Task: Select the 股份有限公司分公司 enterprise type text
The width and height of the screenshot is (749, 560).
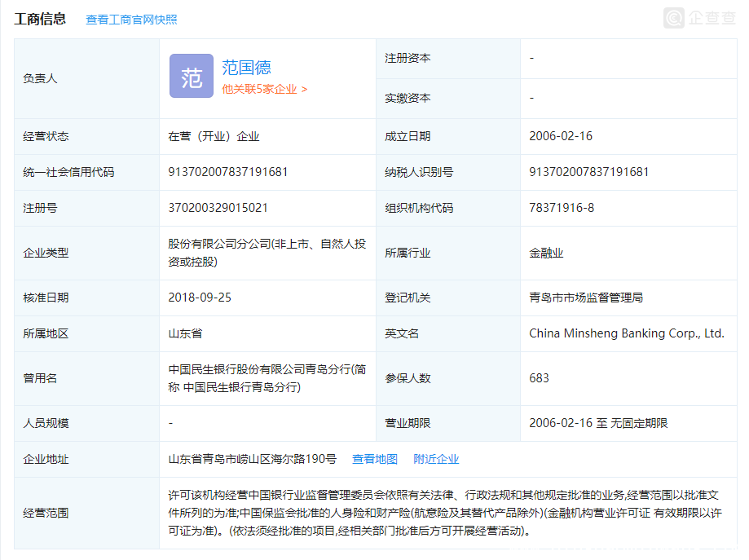Action: click(x=267, y=253)
